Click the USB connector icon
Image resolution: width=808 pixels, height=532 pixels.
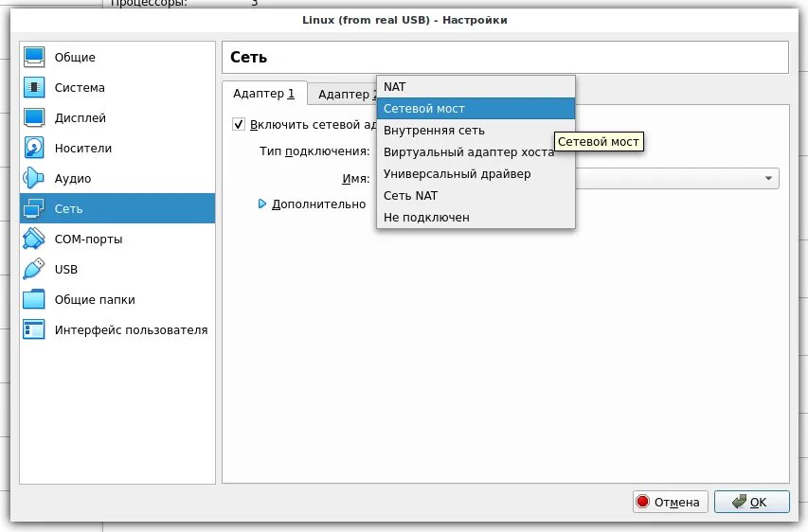click(x=34, y=270)
